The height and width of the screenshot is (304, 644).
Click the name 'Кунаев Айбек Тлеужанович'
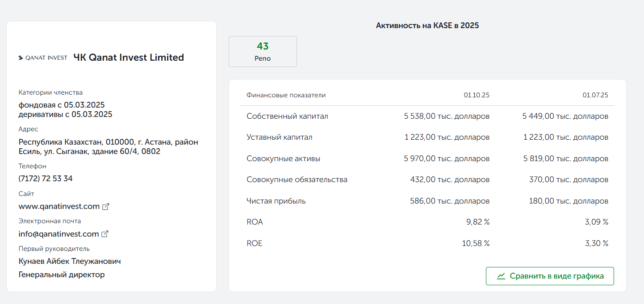pos(70,261)
